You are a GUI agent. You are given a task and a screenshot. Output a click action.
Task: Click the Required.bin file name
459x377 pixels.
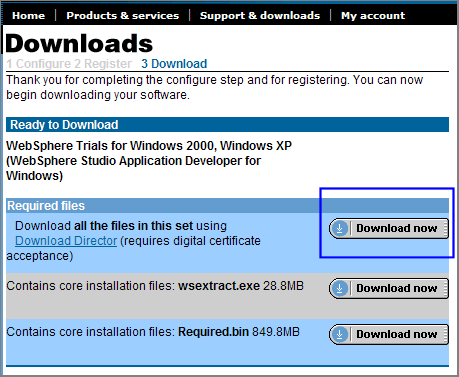click(x=213, y=332)
